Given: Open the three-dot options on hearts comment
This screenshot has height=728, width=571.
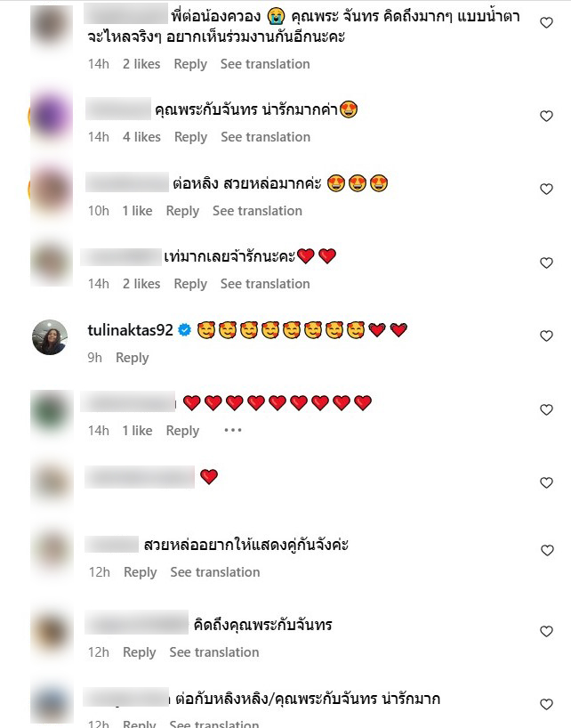Looking at the screenshot, I should (232, 431).
